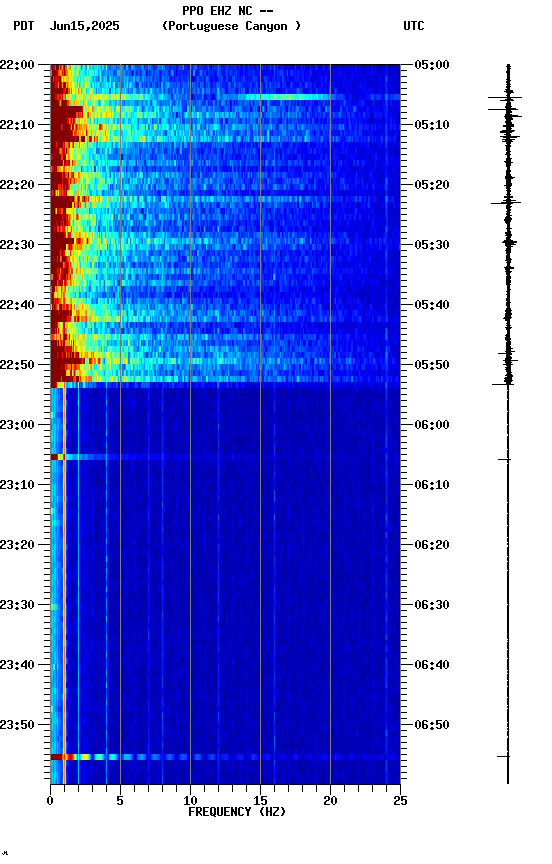
Task: Click the seismogram spike near 05:23 UTC
Action: (506, 203)
